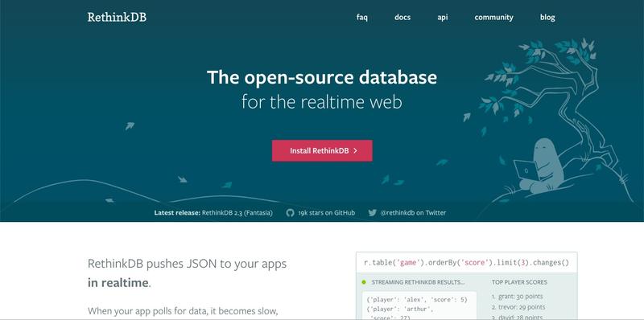Click the green streaming status dot
The width and height of the screenshot is (644, 320).
(364, 282)
